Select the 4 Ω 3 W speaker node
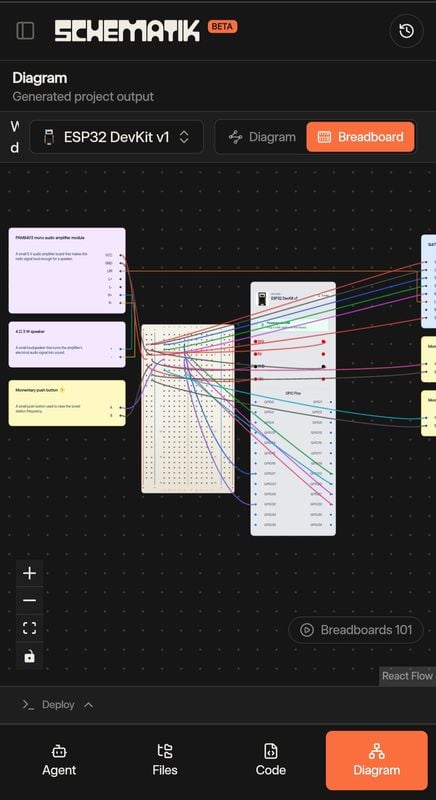 tap(67, 344)
